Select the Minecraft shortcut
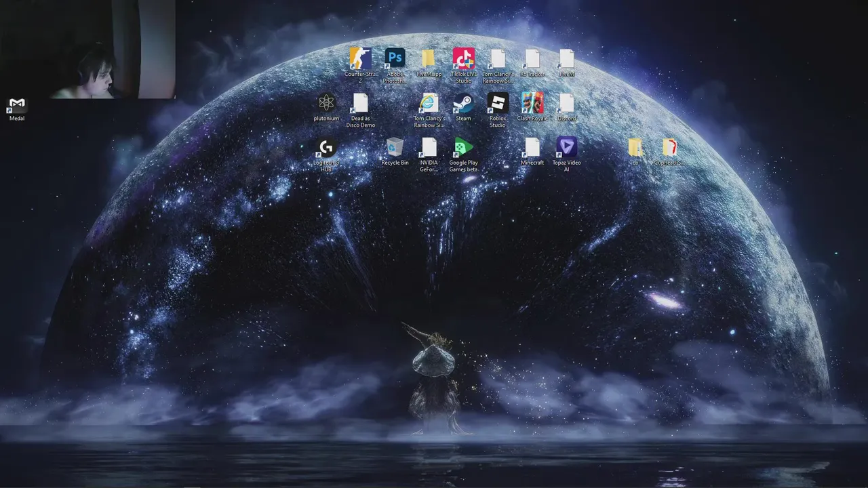This screenshot has height=488, width=868. coord(532,152)
